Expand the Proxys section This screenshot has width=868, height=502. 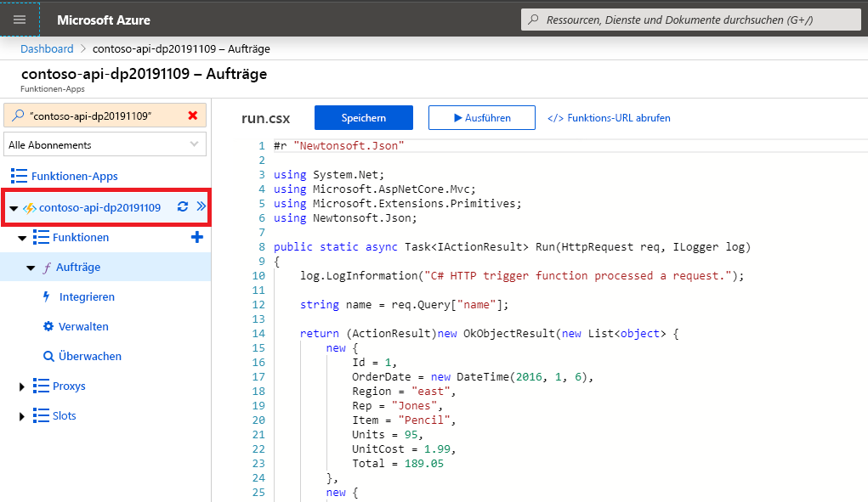[x=23, y=385]
